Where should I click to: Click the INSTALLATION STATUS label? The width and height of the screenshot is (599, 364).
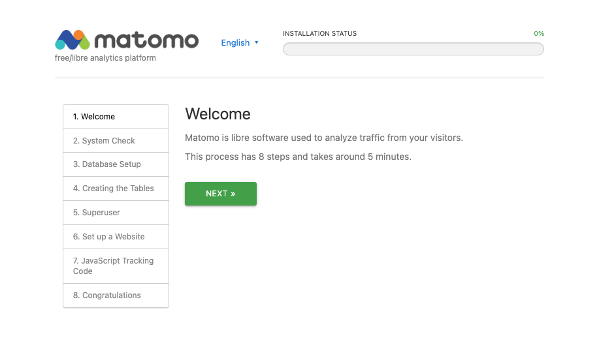point(319,33)
